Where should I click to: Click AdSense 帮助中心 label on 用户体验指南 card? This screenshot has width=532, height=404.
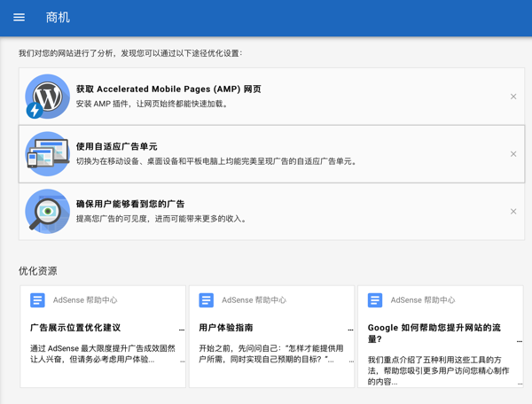coord(254,300)
